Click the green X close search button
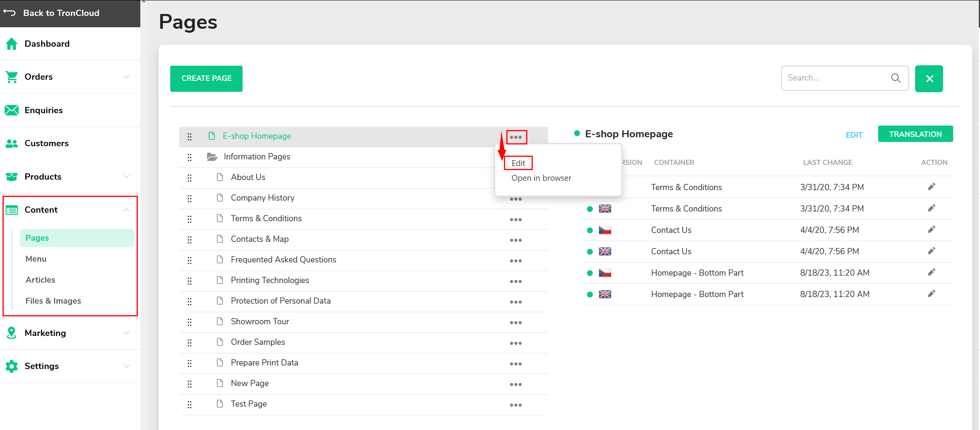This screenshot has height=430, width=980. pyautogui.click(x=929, y=79)
